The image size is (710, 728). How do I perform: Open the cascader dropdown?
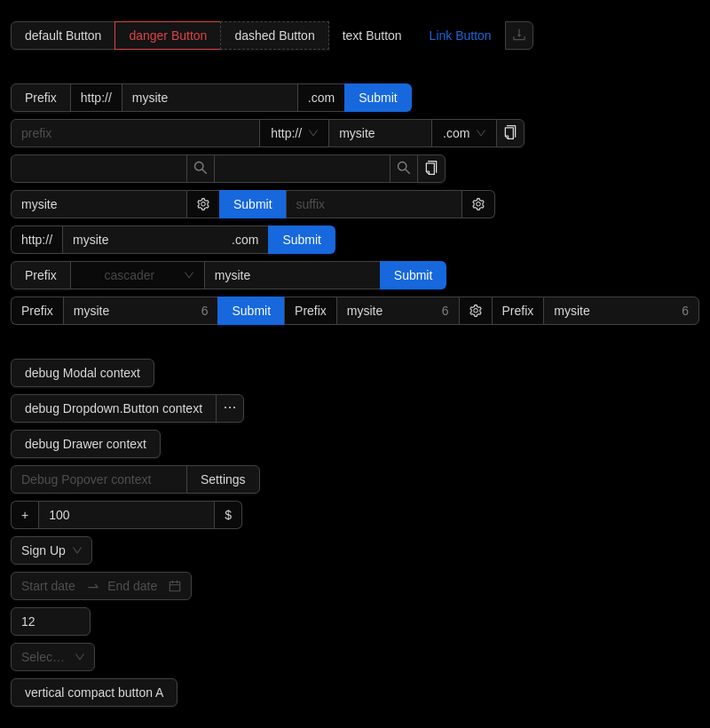pos(138,275)
